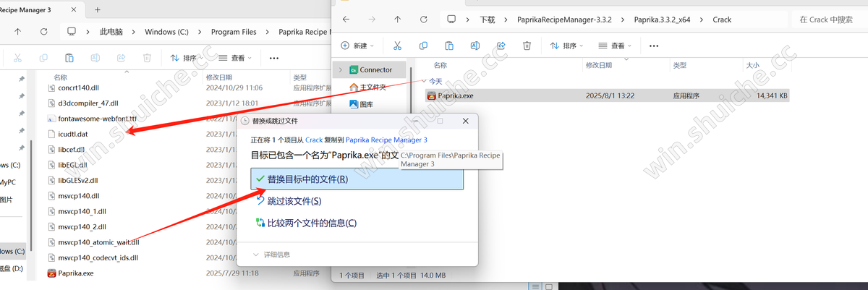Collapse the 今天 group in Crack window
Image resolution: width=868 pixels, height=290 pixels.
pos(425,82)
